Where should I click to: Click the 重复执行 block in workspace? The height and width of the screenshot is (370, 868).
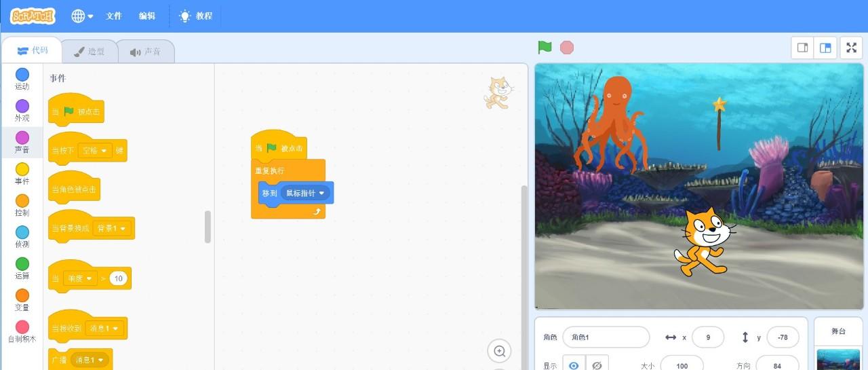pyautogui.click(x=271, y=170)
